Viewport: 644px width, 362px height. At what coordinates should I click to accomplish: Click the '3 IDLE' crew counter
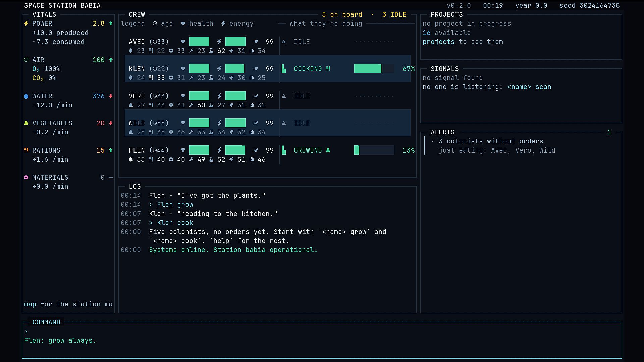[394, 15]
